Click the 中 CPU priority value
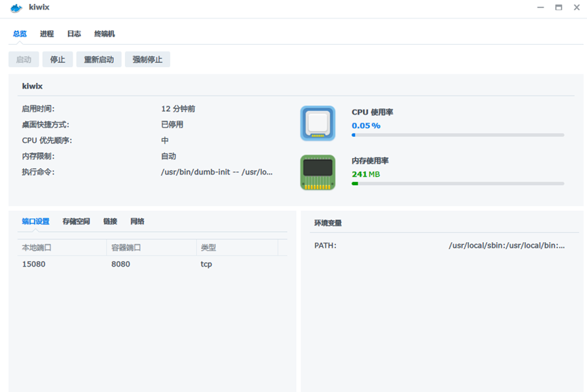Image resolution: width=587 pixels, height=392 pixels. pyautogui.click(x=165, y=140)
